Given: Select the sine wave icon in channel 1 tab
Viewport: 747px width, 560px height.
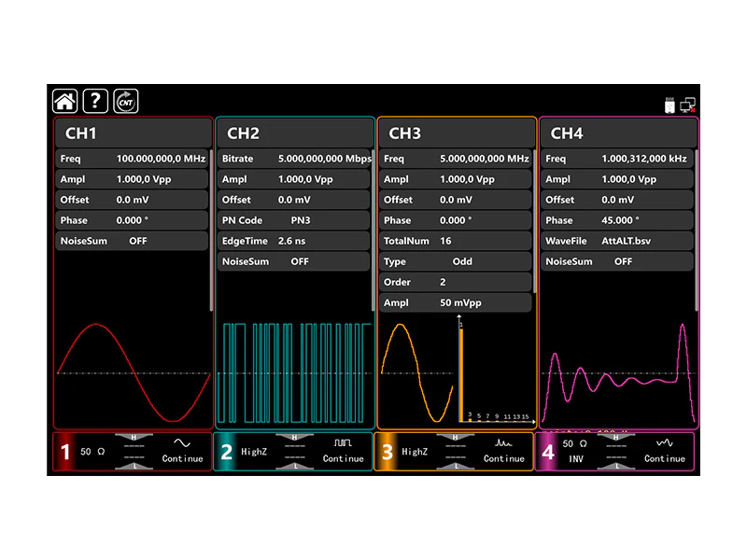Looking at the screenshot, I should (182, 442).
